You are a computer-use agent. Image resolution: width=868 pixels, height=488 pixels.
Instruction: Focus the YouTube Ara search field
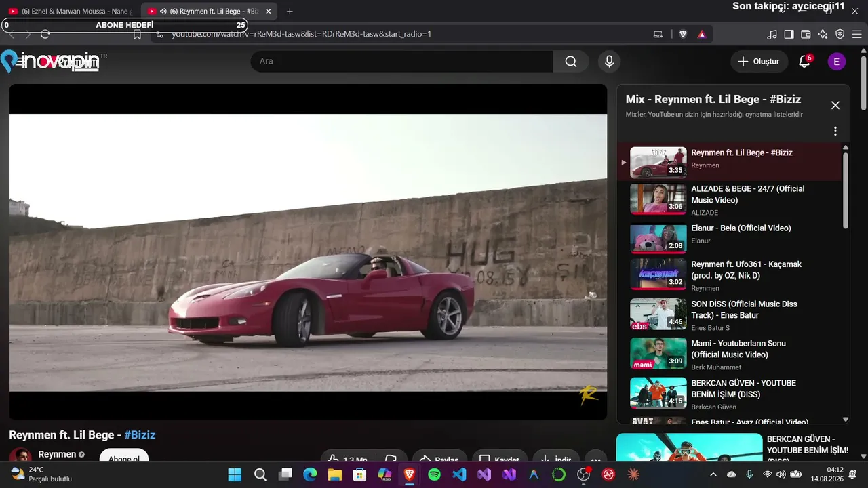coord(403,62)
